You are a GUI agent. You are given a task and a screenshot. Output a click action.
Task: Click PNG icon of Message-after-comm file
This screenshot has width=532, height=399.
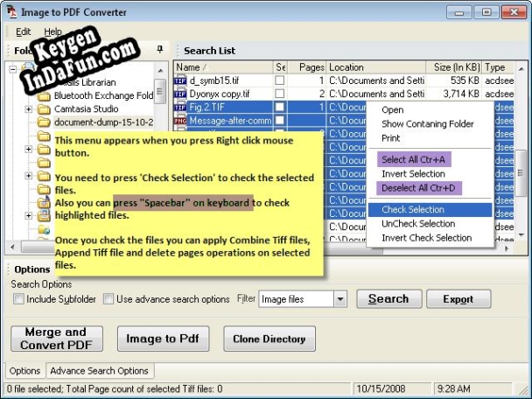(x=180, y=121)
